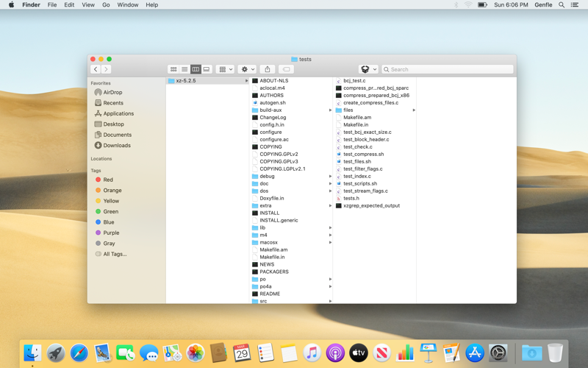Switch Finder to list view

coord(184,69)
